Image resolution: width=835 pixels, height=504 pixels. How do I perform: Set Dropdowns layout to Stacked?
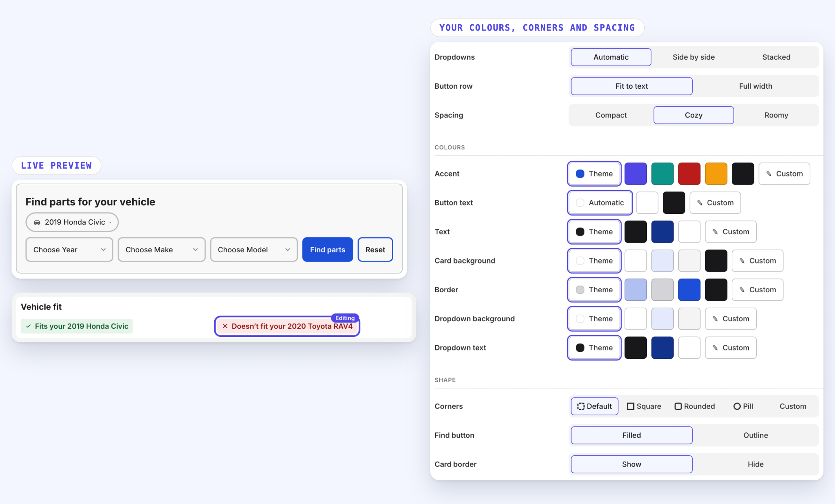point(776,57)
